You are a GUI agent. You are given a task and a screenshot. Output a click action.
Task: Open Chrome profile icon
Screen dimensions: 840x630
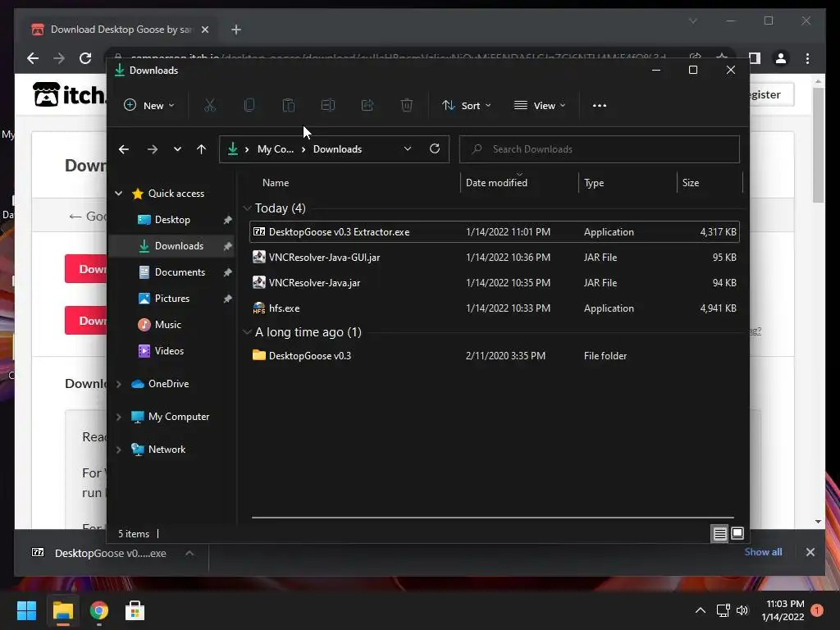point(781,58)
